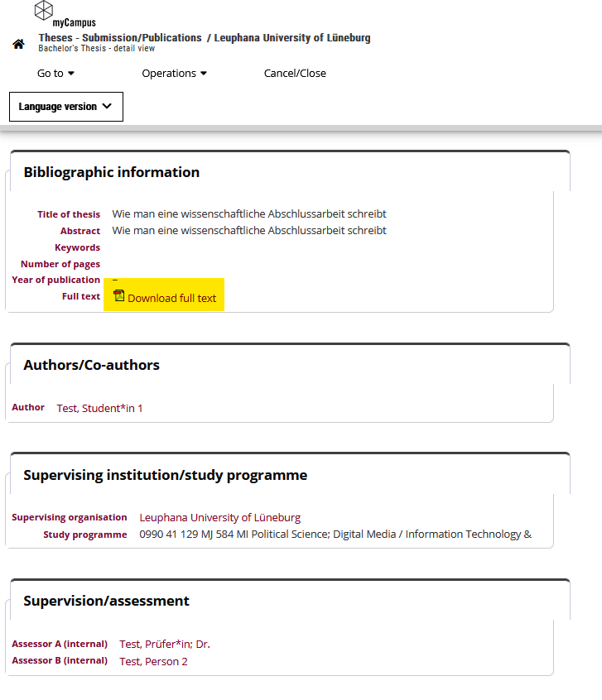This screenshot has width=602, height=700.
Task: Click the Supervising institution/study programme heading
Action: (x=166, y=475)
